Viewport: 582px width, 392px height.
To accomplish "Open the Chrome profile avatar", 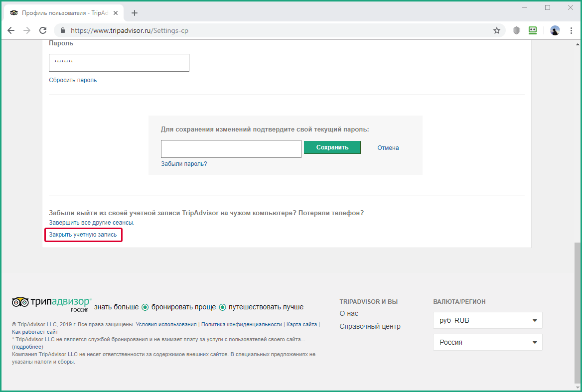I will (555, 30).
